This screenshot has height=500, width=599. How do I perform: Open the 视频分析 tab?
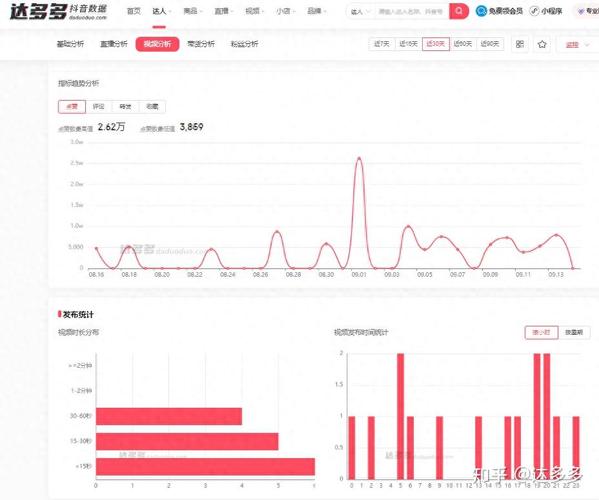point(157,44)
